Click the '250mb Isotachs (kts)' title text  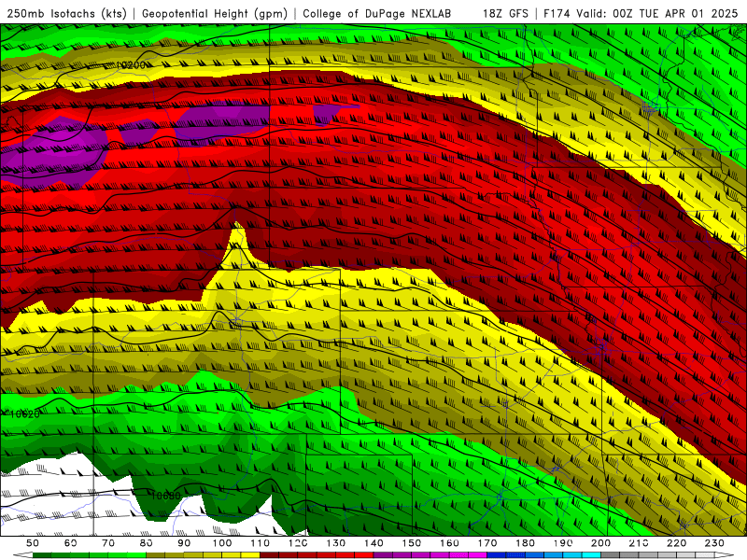coord(66,13)
